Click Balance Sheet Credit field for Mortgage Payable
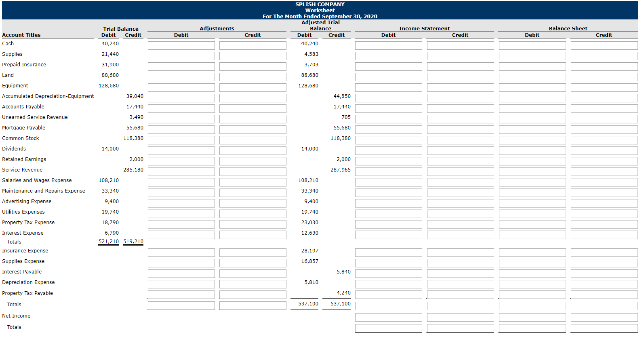 pos(604,129)
